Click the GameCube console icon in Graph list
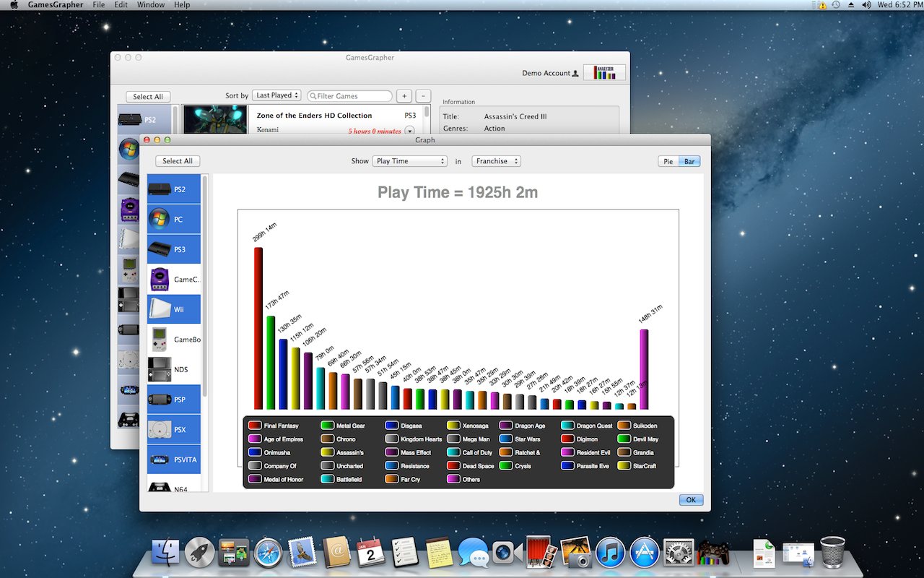Viewport: 924px width, 578px height. 159,279
